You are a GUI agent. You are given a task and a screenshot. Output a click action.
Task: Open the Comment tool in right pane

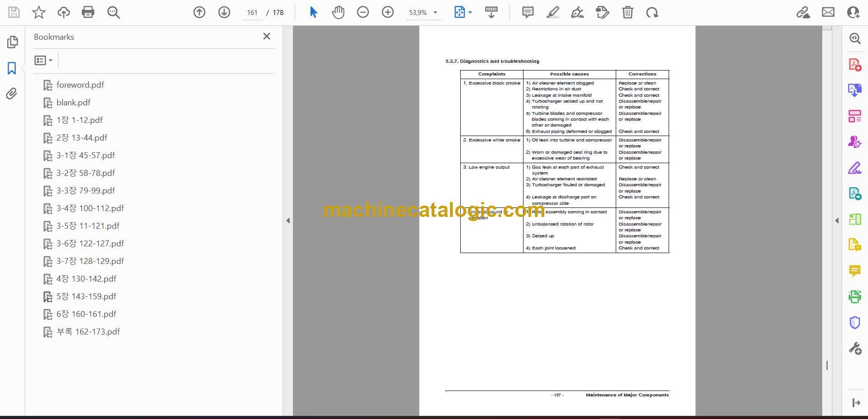[x=855, y=271]
